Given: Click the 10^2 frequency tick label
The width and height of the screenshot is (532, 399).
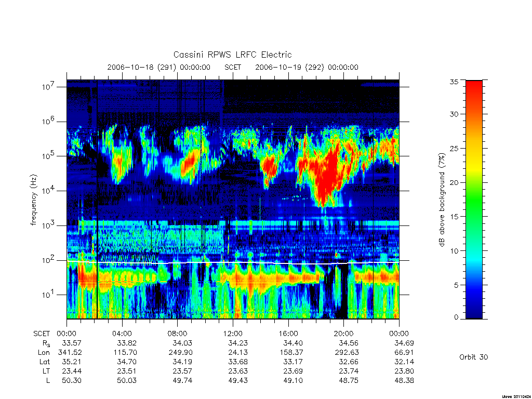Looking at the screenshot, I should (x=49, y=260).
